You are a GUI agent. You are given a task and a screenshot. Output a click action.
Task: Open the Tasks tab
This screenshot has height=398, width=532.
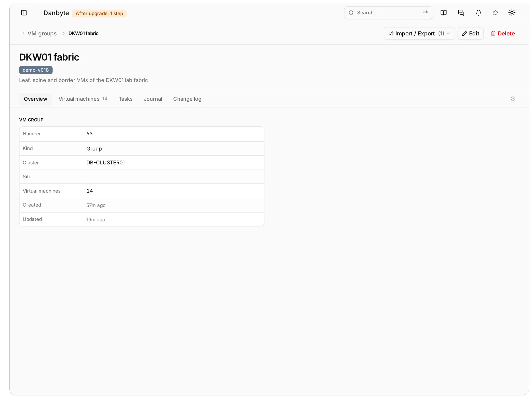pos(126,99)
